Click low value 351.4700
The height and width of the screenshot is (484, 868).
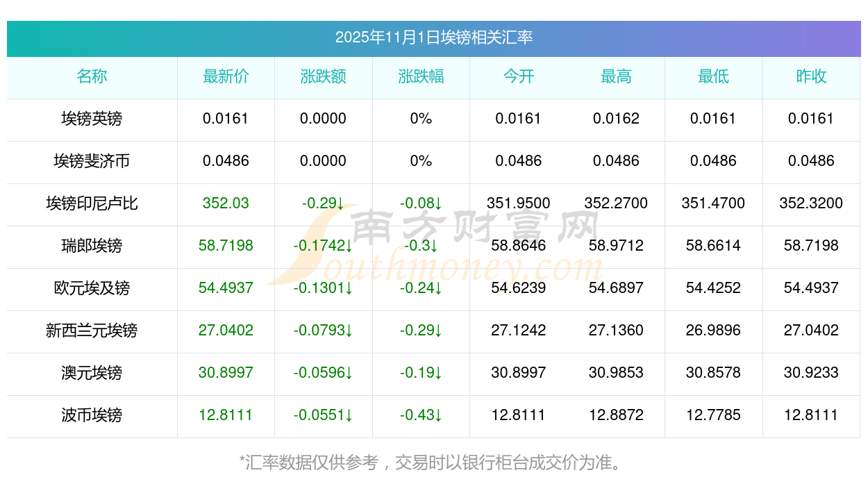(713, 203)
